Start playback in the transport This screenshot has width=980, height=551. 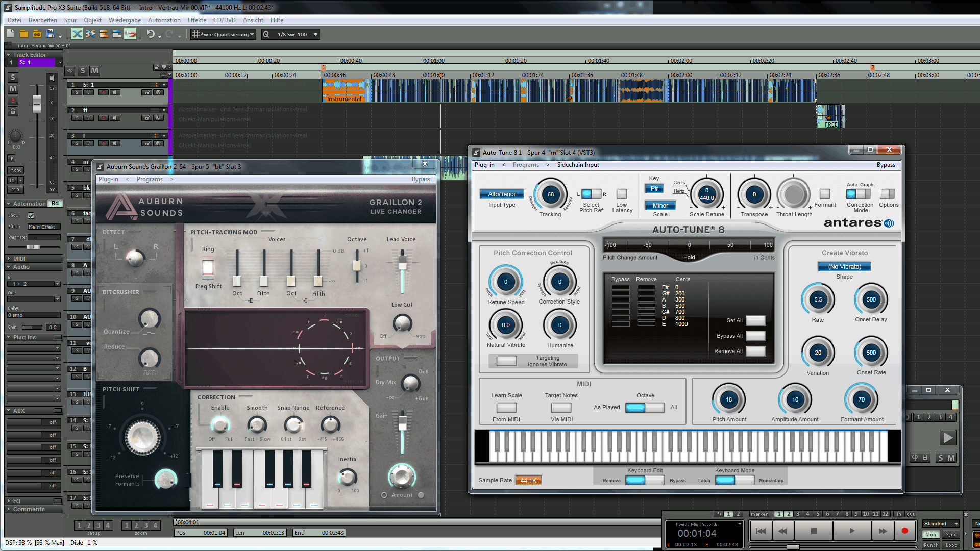[x=852, y=531]
